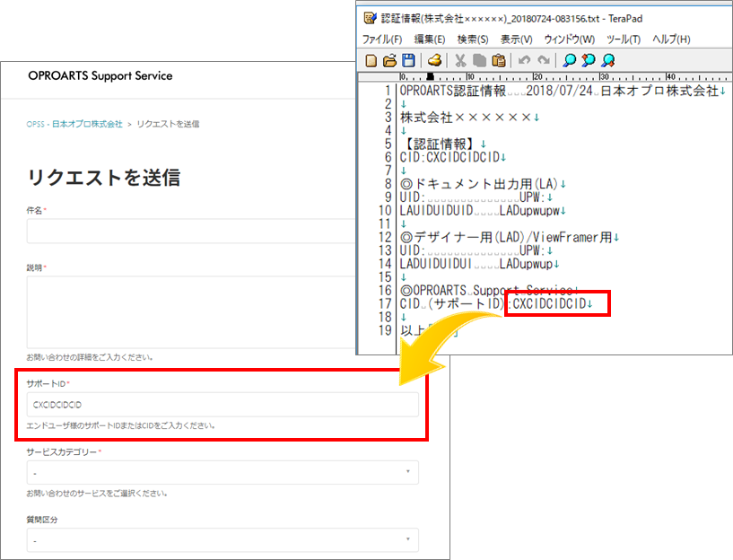
Task: Expand the サービスカテゴリー dropdown
Action: 223,472
